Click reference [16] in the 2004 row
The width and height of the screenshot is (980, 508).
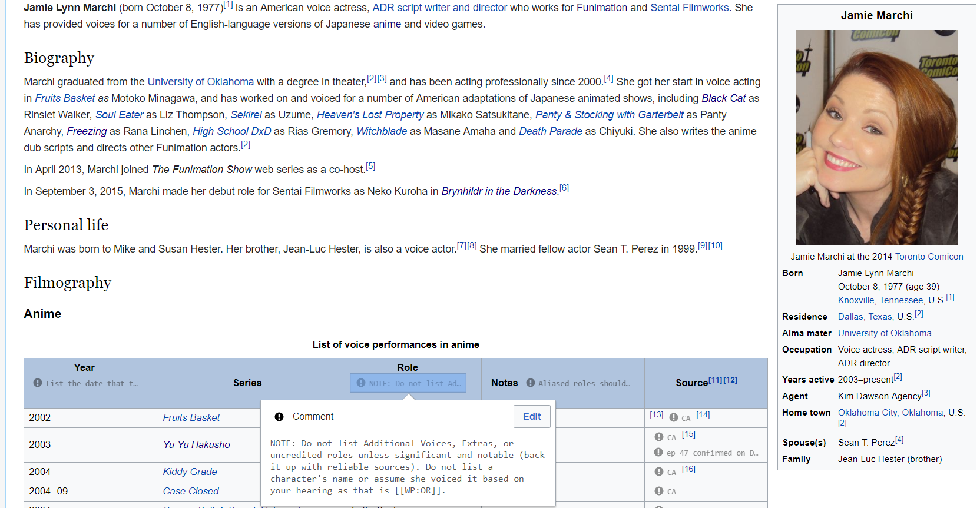pyautogui.click(x=689, y=469)
